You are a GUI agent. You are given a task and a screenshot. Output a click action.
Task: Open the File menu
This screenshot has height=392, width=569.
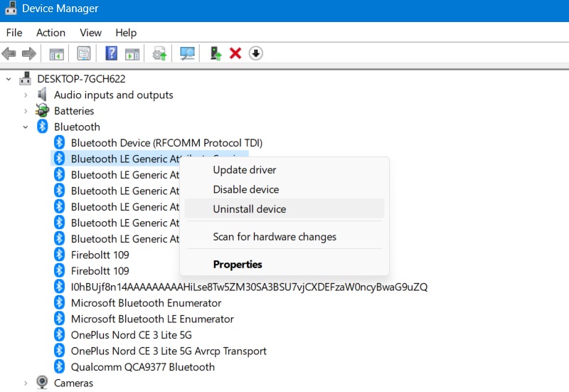click(x=14, y=33)
